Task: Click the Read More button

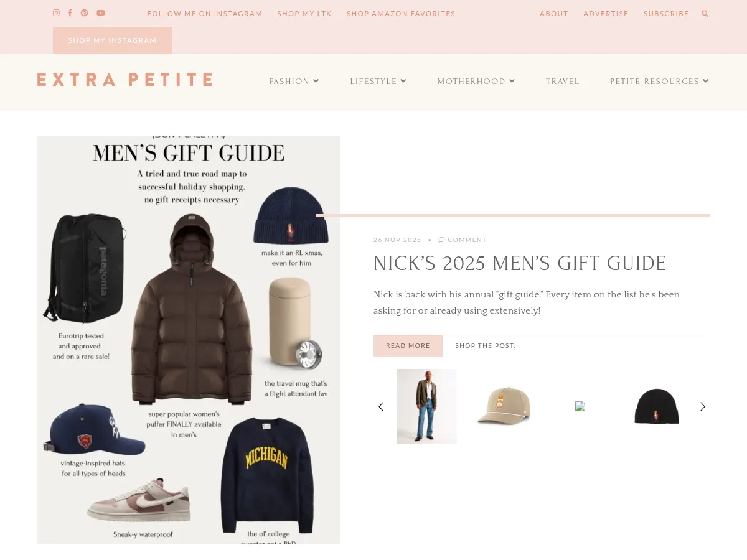Action: pos(408,346)
